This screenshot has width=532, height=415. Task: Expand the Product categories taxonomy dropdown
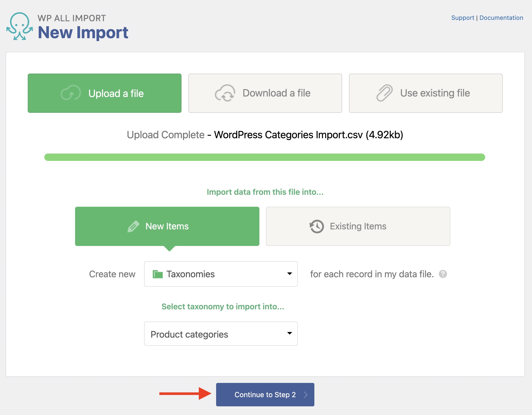[220, 334]
